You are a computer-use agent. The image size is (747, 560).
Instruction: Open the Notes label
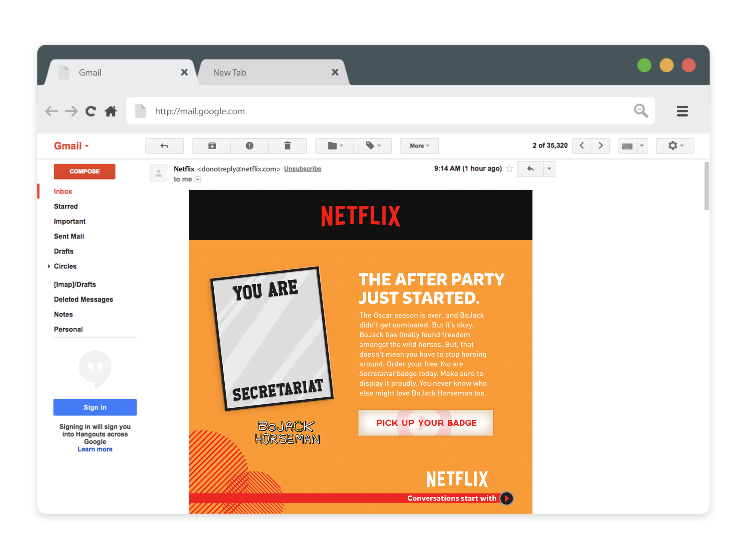point(63,314)
